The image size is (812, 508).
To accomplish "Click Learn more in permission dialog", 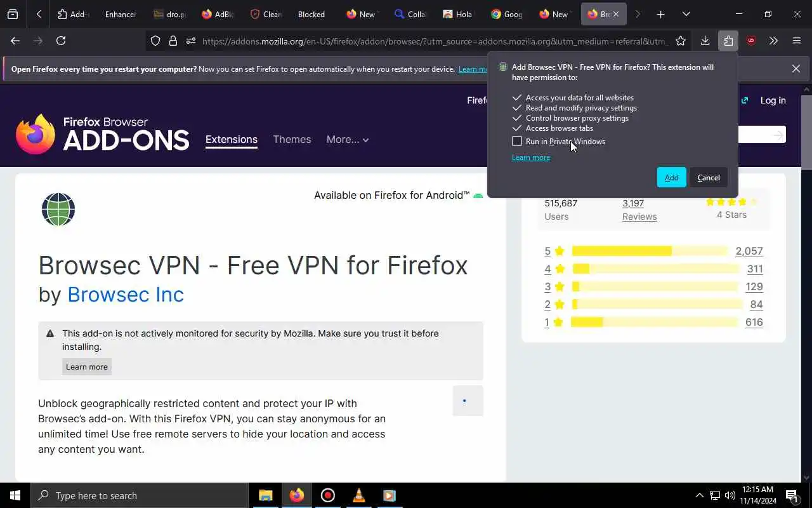I will click(531, 157).
